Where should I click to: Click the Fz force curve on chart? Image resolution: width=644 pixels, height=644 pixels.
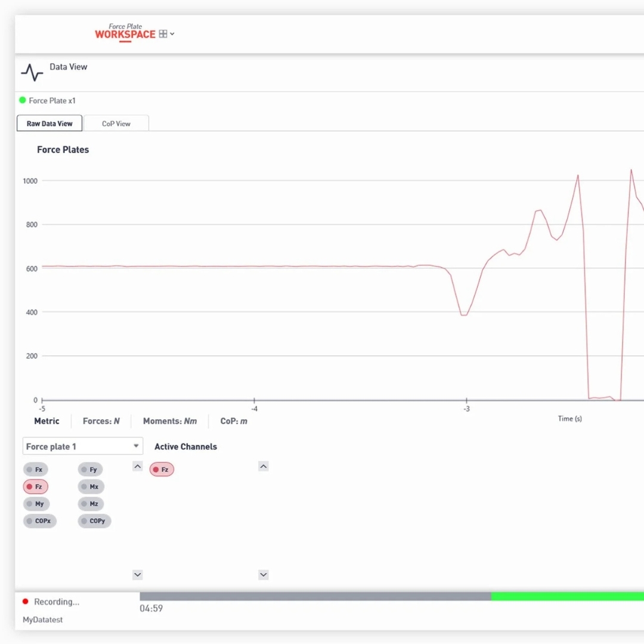pyautogui.click(x=239, y=267)
